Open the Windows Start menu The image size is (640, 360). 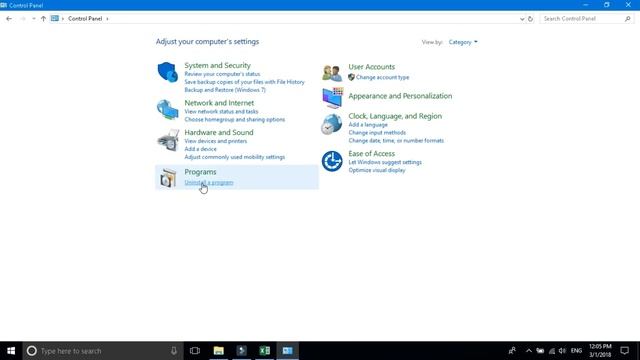tap(11, 351)
